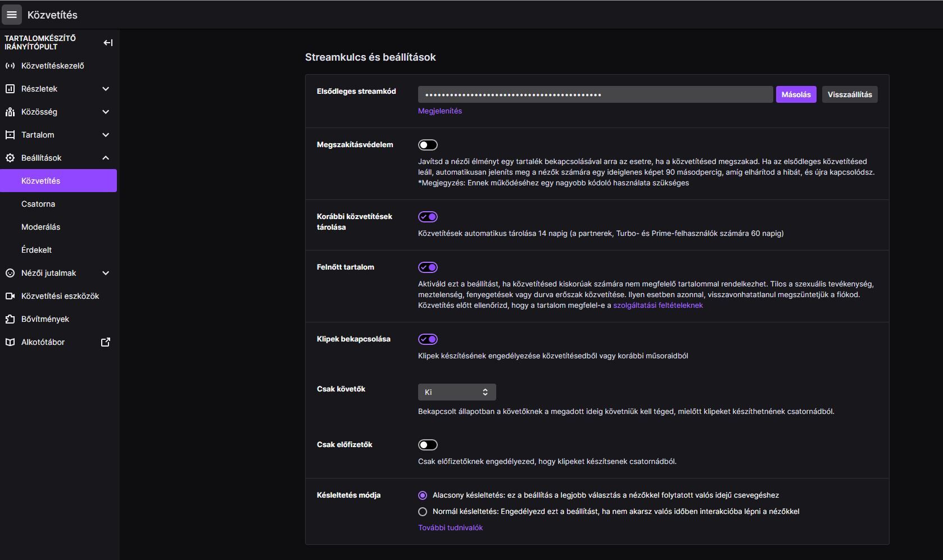Click the Közvetítéskezelő broadcast icon
This screenshot has height=560, width=943.
pos(10,66)
